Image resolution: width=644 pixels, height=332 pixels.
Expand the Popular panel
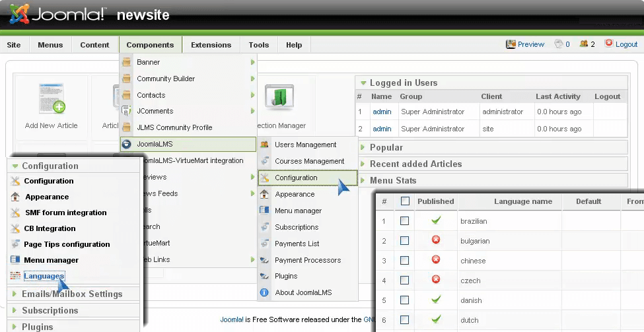click(x=363, y=147)
